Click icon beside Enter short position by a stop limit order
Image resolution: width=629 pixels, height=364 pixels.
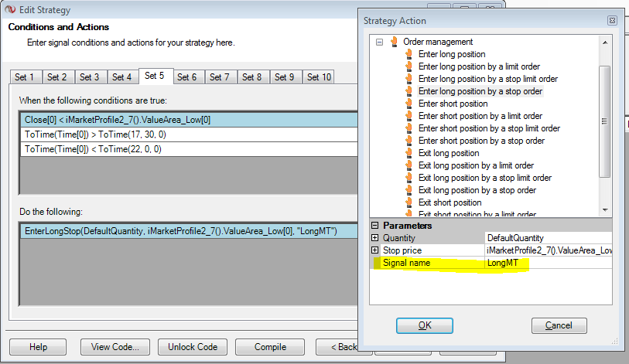pyautogui.click(x=409, y=128)
